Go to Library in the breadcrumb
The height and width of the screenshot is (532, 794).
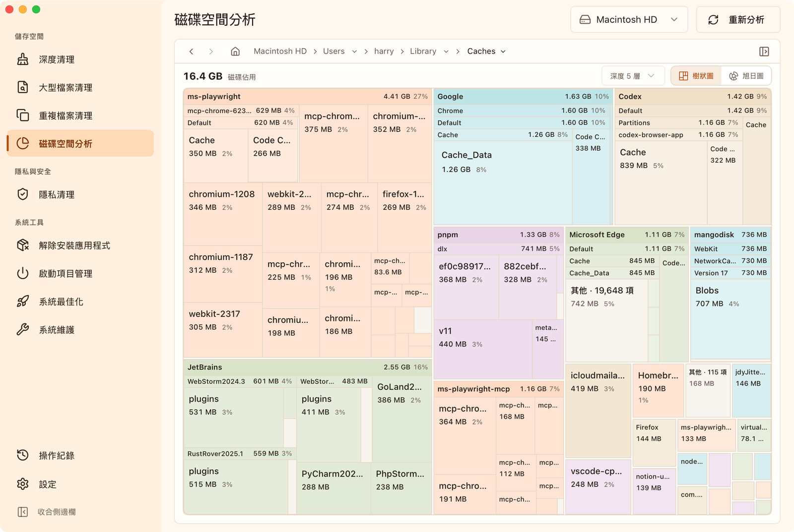(423, 52)
